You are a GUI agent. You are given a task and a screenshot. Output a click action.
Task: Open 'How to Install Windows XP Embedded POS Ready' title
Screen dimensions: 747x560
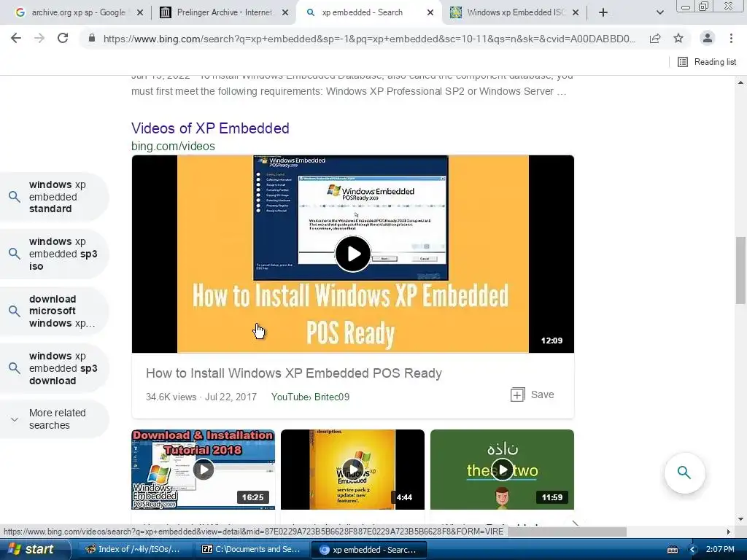click(294, 373)
